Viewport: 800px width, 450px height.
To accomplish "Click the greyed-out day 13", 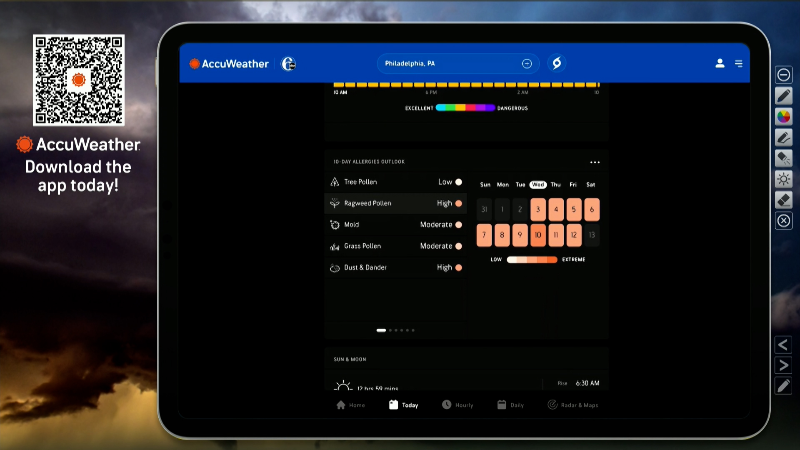I will coord(592,235).
